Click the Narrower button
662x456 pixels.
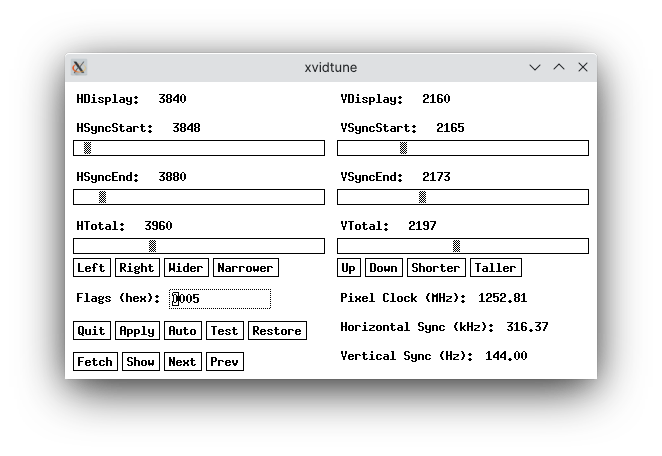(246, 268)
